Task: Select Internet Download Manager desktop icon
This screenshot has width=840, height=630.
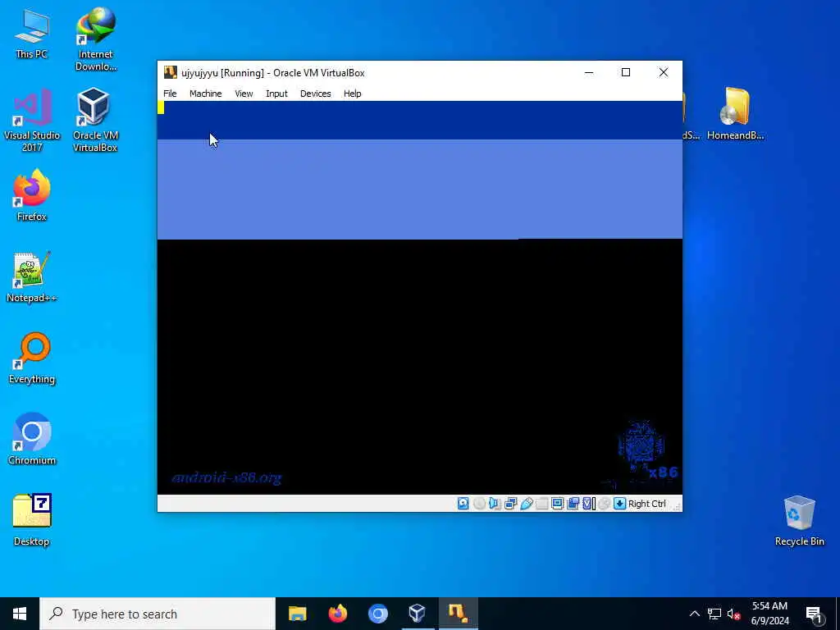Action: pos(96,39)
